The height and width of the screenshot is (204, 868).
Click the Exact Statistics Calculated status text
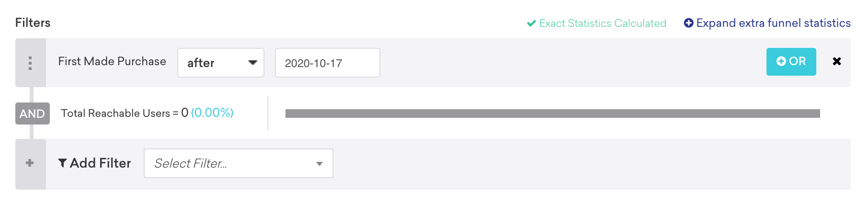tap(602, 23)
